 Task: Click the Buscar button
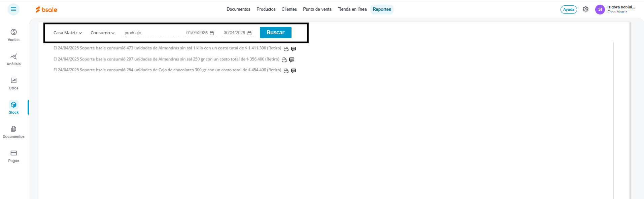tap(276, 33)
